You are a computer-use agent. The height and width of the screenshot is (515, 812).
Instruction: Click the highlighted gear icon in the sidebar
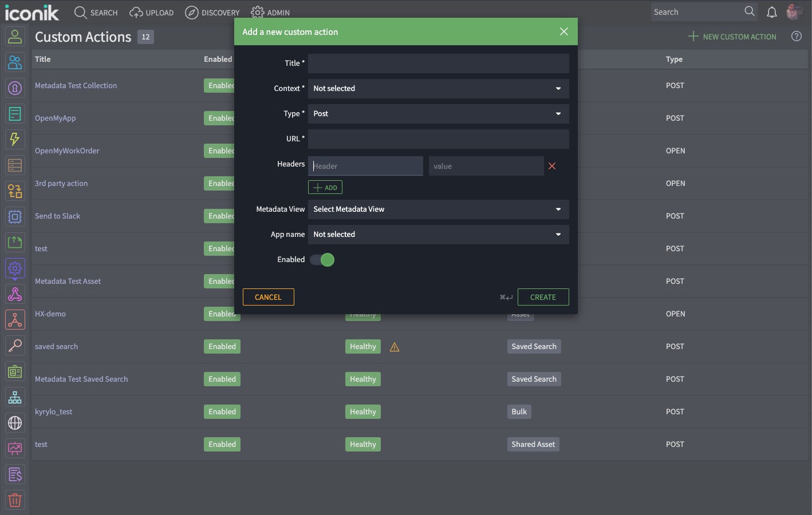(x=15, y=268)
